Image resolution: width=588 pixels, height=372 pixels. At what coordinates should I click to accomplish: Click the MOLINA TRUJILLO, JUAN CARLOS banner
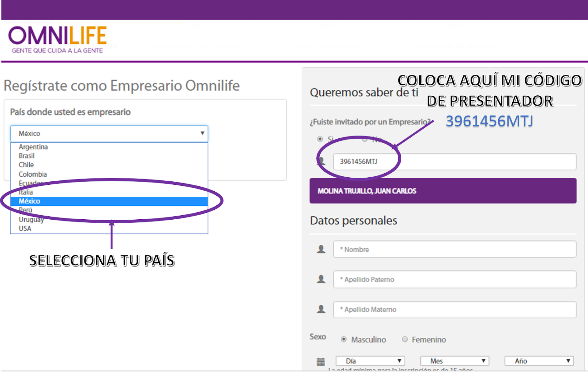(x=443, y=191)
